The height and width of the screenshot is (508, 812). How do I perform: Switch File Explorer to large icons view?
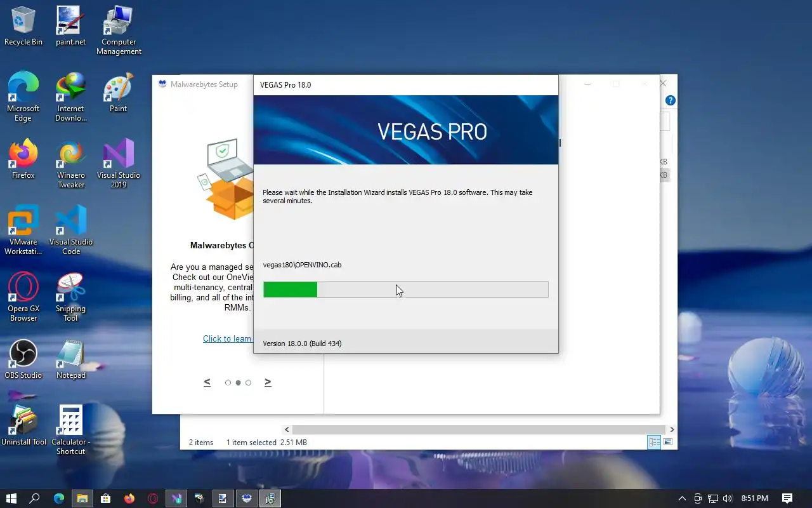(x=667, y=442)
